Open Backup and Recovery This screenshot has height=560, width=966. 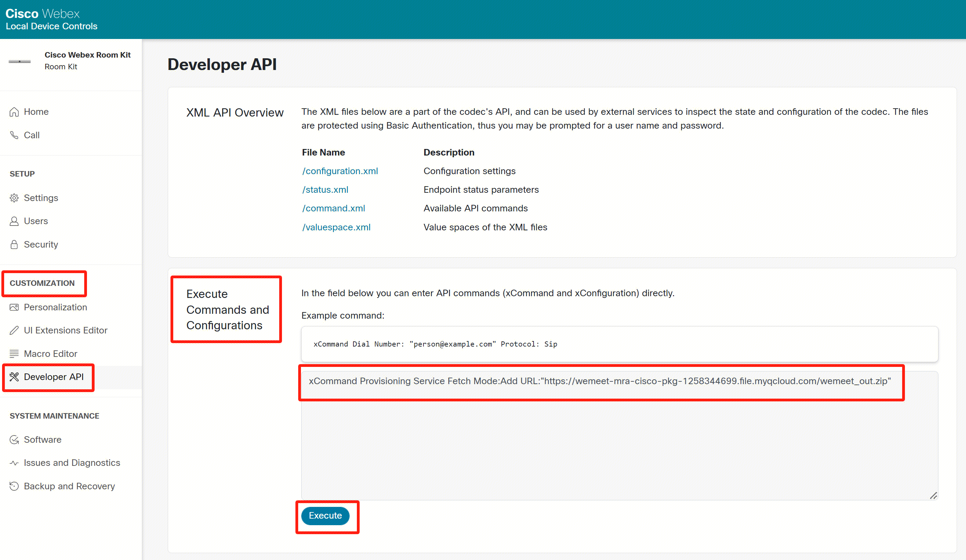(71, 486)
